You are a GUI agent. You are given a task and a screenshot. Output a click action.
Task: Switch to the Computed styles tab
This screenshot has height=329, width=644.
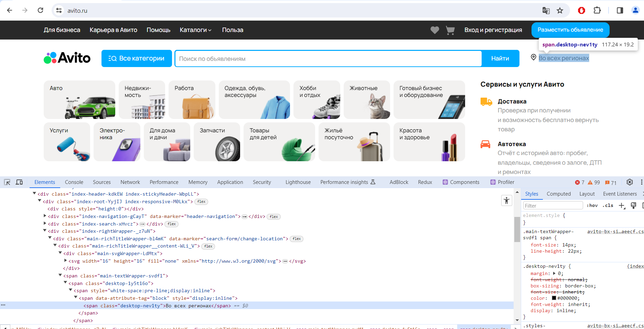point(559,194)
